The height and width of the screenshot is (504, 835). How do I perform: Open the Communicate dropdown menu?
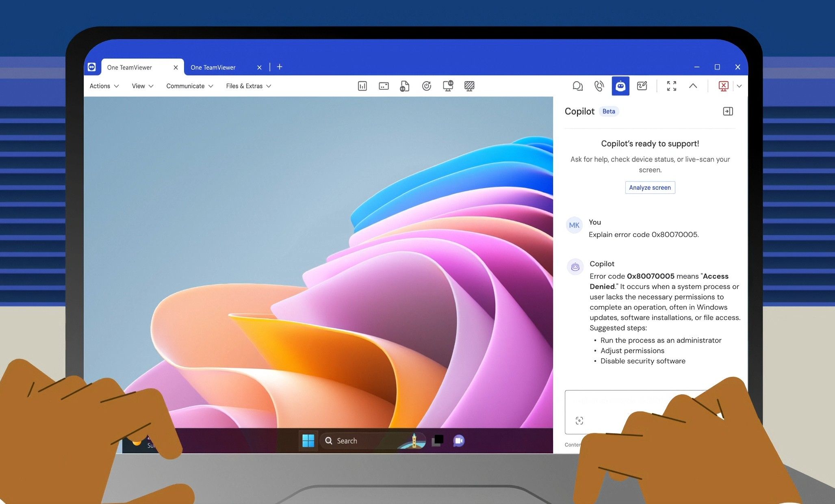189,86
